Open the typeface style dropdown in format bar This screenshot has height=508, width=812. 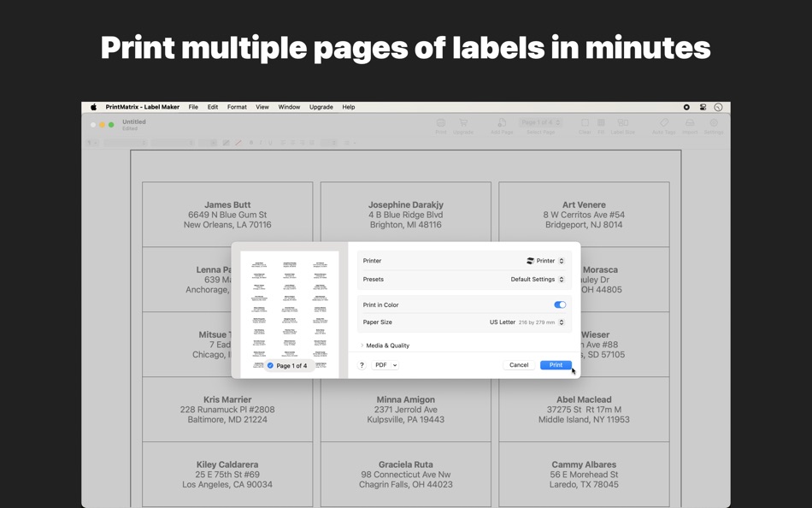(x=173, y=143)
